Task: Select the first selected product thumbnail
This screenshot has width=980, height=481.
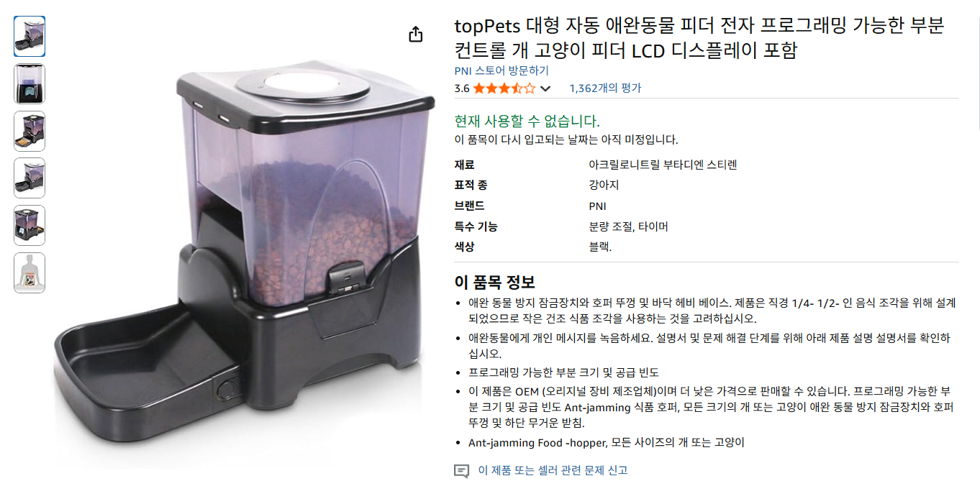Action: click(30, 37)
